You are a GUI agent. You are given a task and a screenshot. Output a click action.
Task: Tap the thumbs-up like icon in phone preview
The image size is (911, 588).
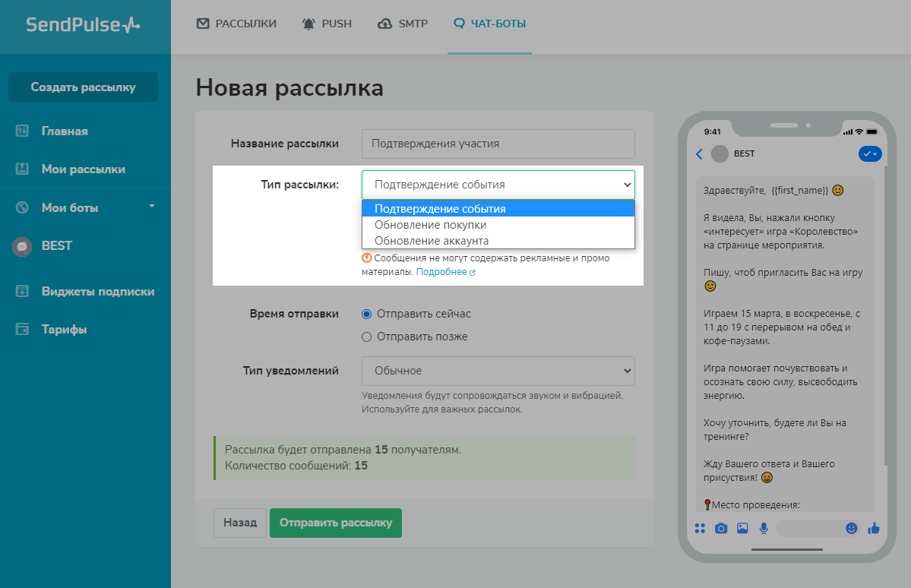pyautogui.click(x=873, y=528)
